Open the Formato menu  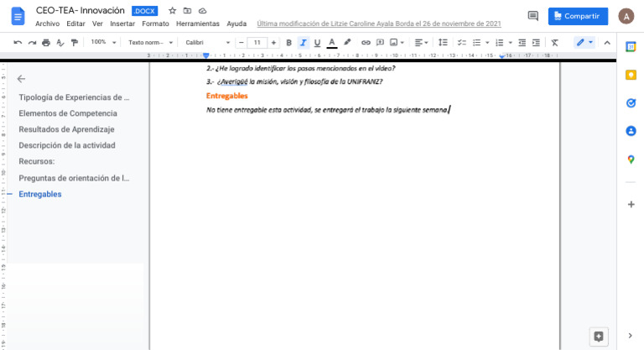[155, 24]
